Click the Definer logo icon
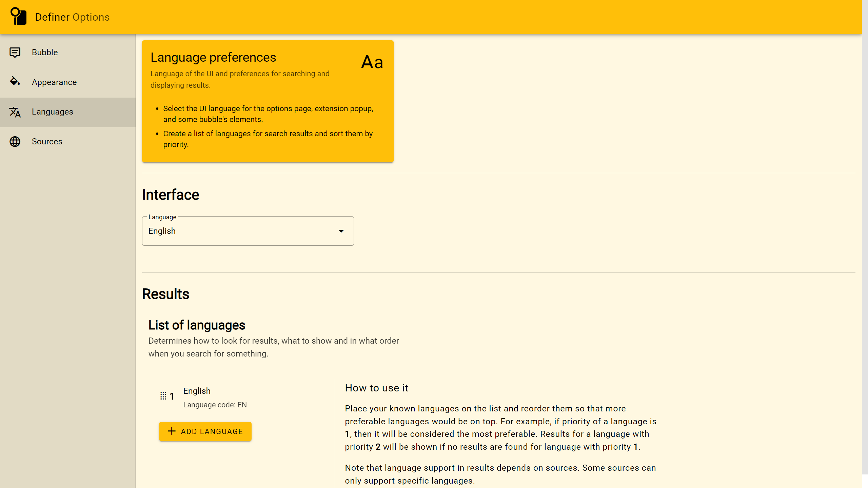This screenshot has width=868, height=488. point(18,16)
